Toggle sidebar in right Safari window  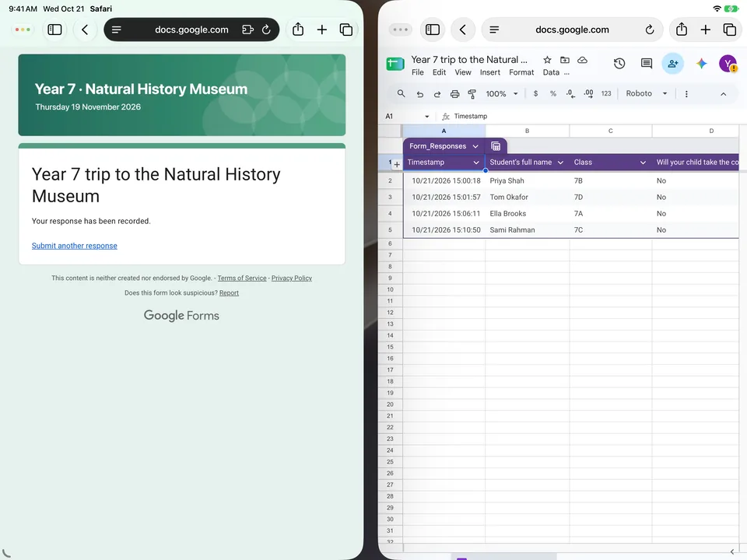click(x=433, y=30)
